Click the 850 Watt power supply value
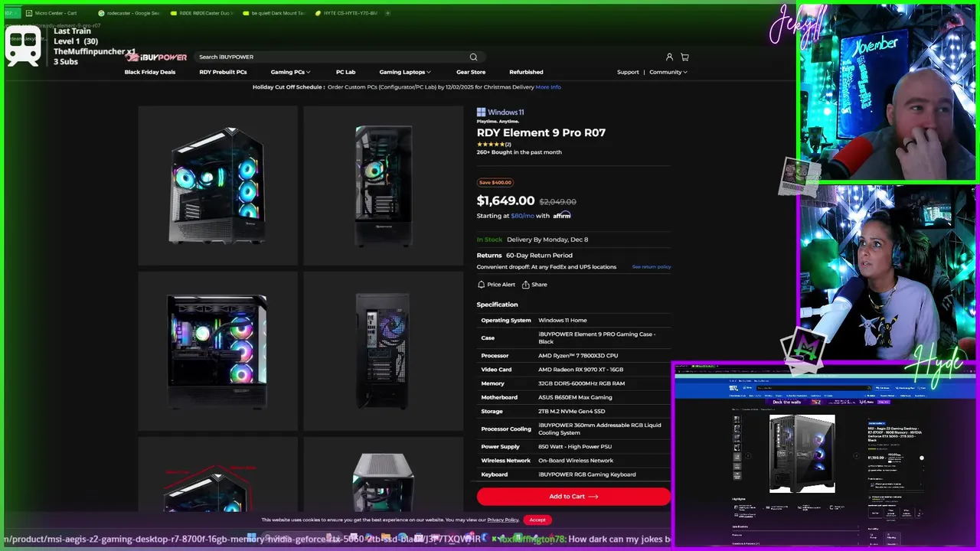The width and height of the screenshot is (980, 551). point(575,447)
